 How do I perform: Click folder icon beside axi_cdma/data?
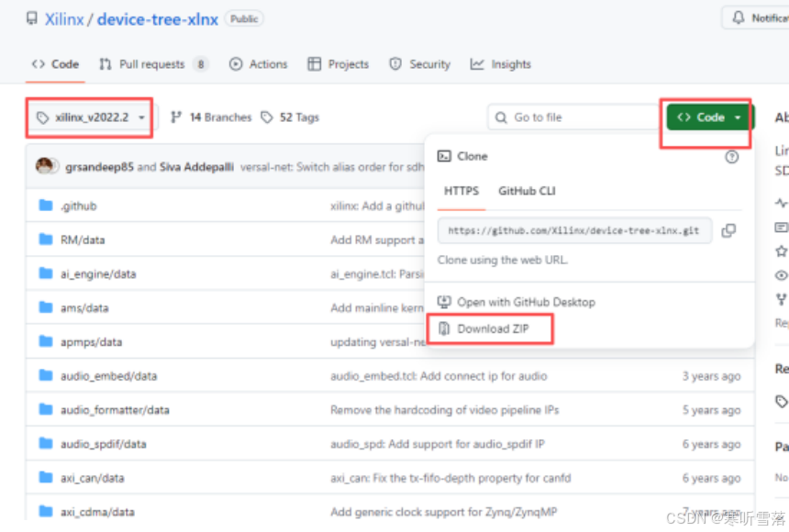click(x=46, y=512)
